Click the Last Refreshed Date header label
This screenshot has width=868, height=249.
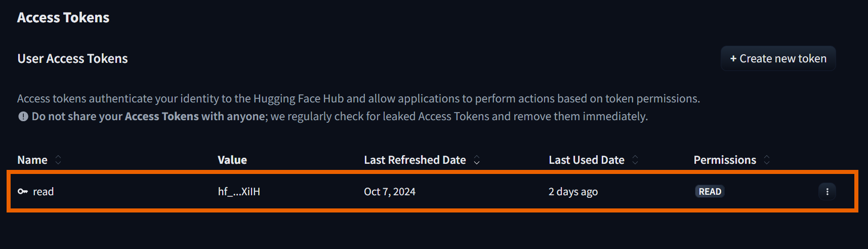pos(415,160)
